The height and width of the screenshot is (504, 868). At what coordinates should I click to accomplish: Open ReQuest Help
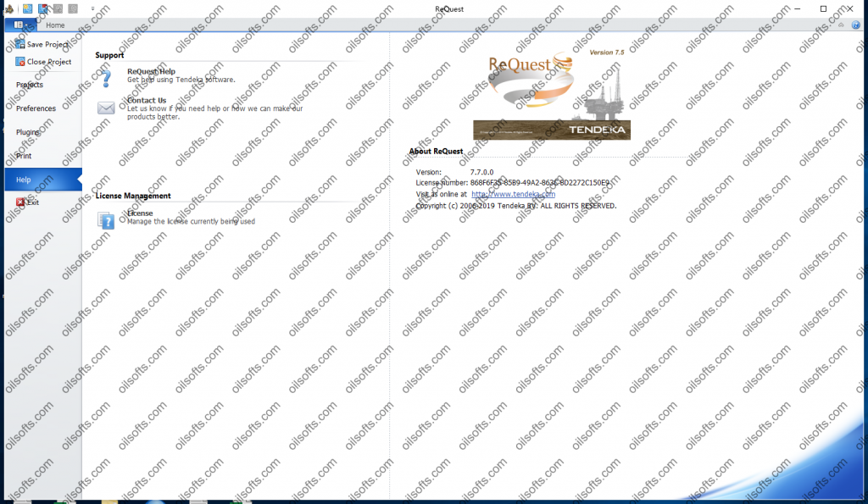pyautogui.click(x=151, y=71)
